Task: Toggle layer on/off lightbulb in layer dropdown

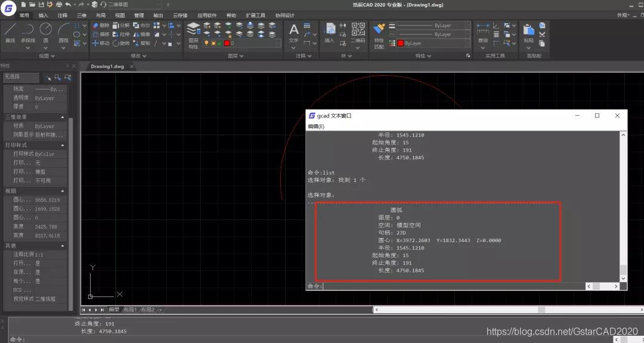Action: pyautogui.click(x=206, y=43)
